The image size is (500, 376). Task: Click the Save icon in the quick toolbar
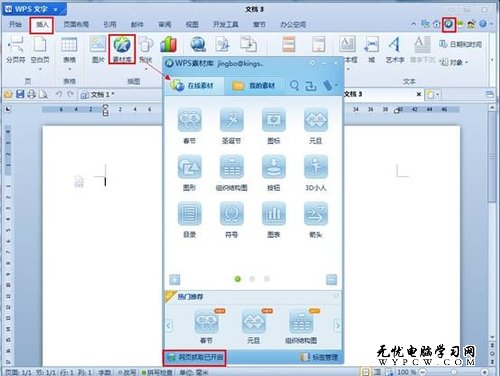pyautogui.click(x=20, y=94)
